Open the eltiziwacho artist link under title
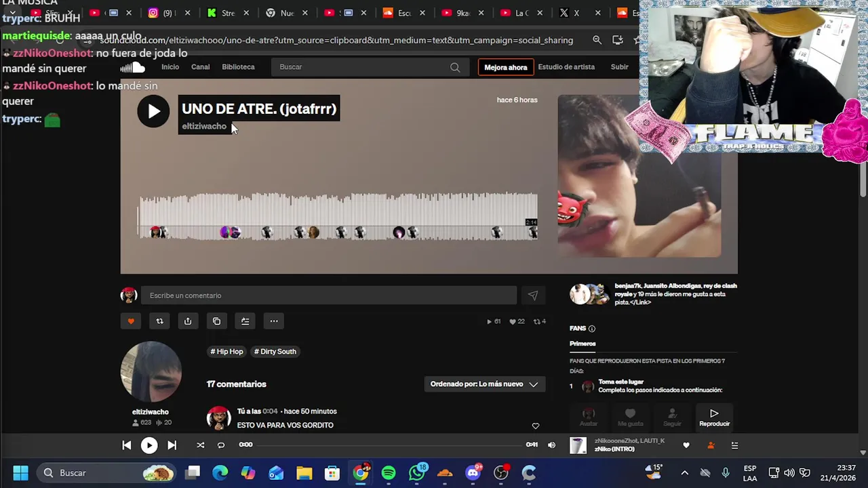 (x=204, y=126)
